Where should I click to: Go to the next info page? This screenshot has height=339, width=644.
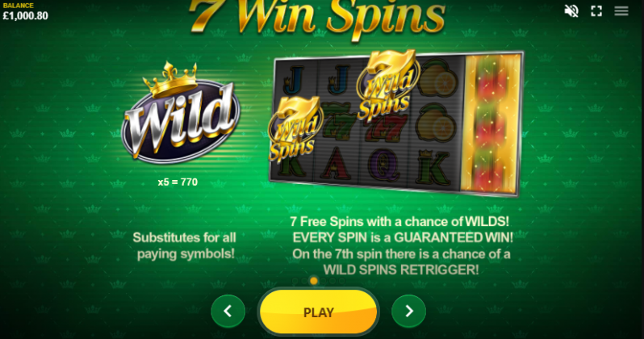pyautogui.click(x=408, y=311)
